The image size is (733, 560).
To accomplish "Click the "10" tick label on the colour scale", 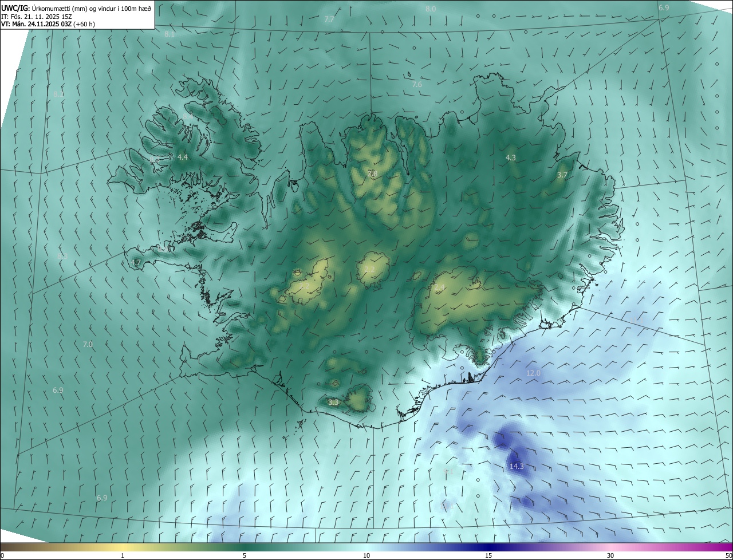I will point(366,555).
